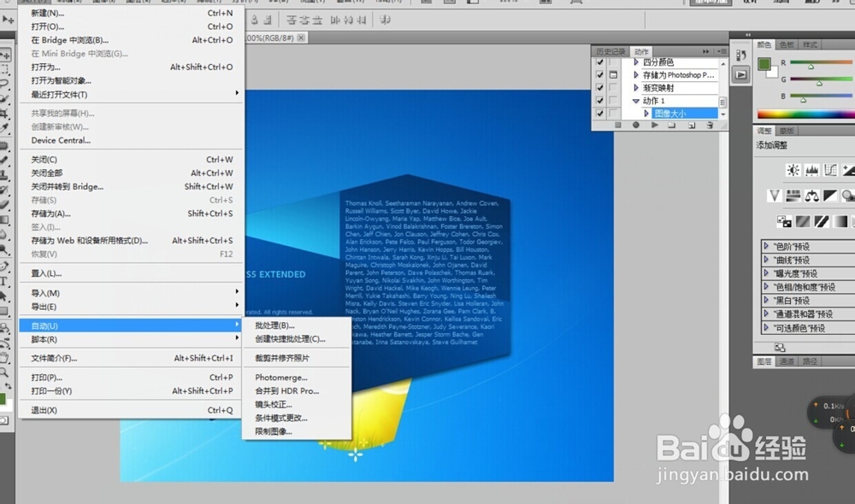Distribute layers by top edges

tap(292, 21)
